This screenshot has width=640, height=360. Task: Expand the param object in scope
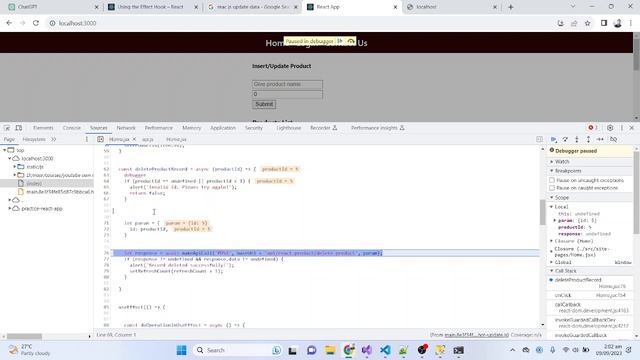(555, 220)
